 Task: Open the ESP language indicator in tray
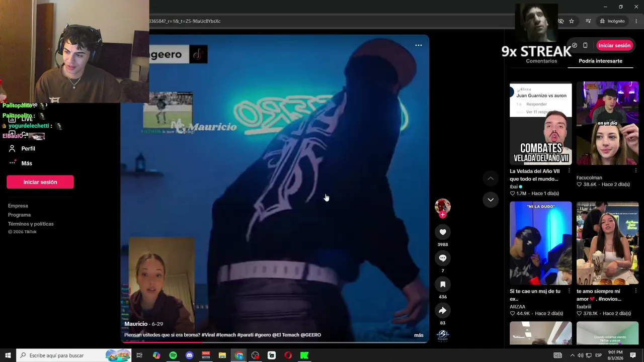pos(599,355)
